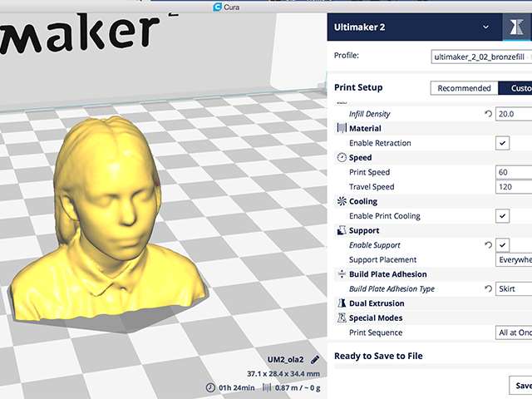Open the Ultimaker 2 printer dropdown
Image resolution: width=532 pixels, height=399 pixels.
415,27
